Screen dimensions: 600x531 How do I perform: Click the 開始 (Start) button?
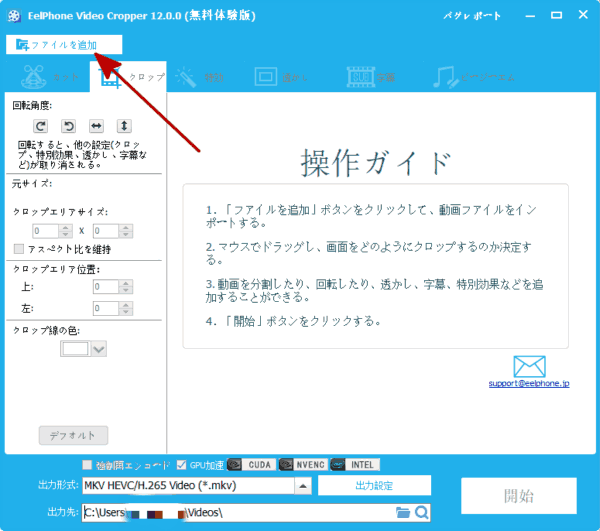pyautogui.click(x=518, y=495)
